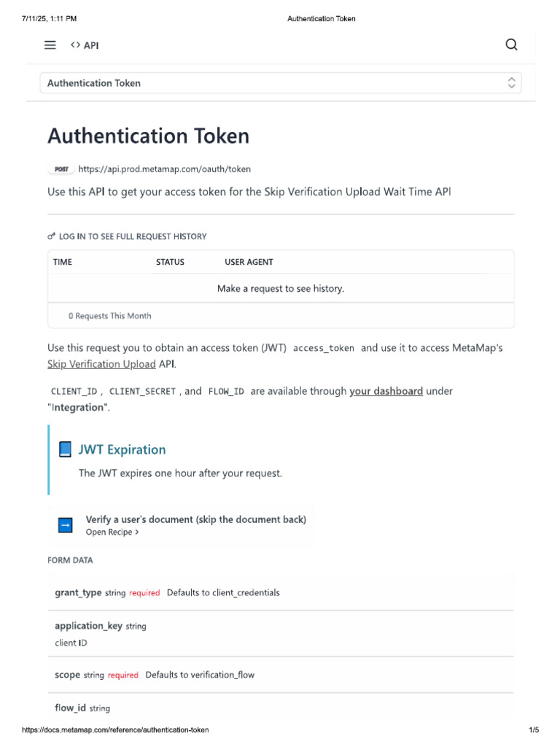Select the application_key form field row
560x747 pixels.
(281, 633)
